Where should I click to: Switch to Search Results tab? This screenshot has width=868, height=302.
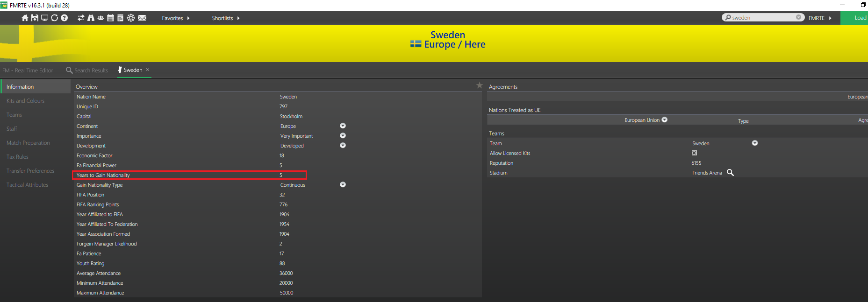coord(87,70)
